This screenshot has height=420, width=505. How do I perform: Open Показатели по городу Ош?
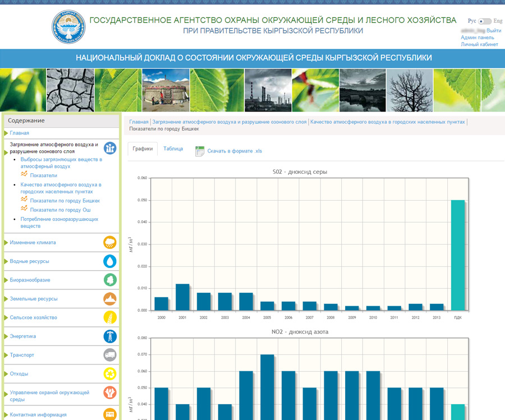pos(60,210)
